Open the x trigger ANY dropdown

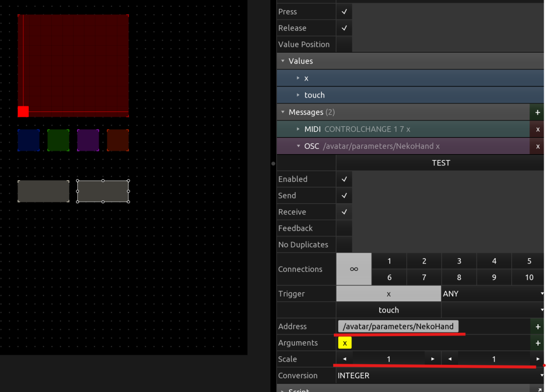tap(493, 294)
